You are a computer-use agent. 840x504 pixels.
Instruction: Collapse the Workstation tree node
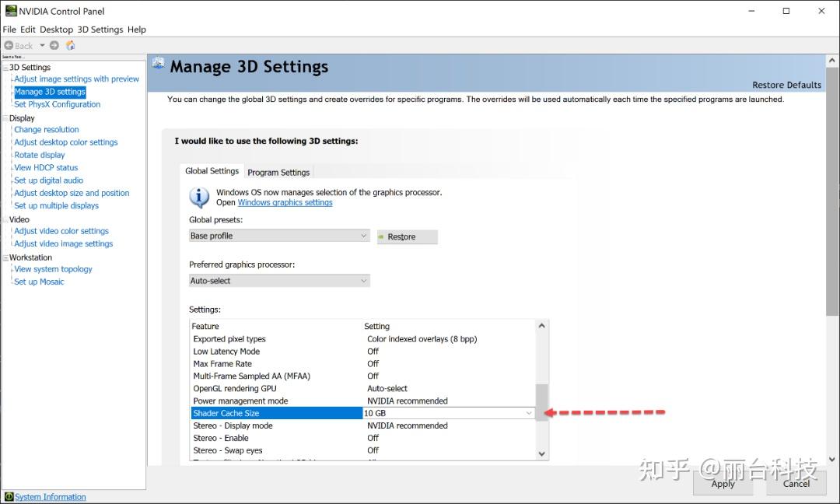(5, 257)
